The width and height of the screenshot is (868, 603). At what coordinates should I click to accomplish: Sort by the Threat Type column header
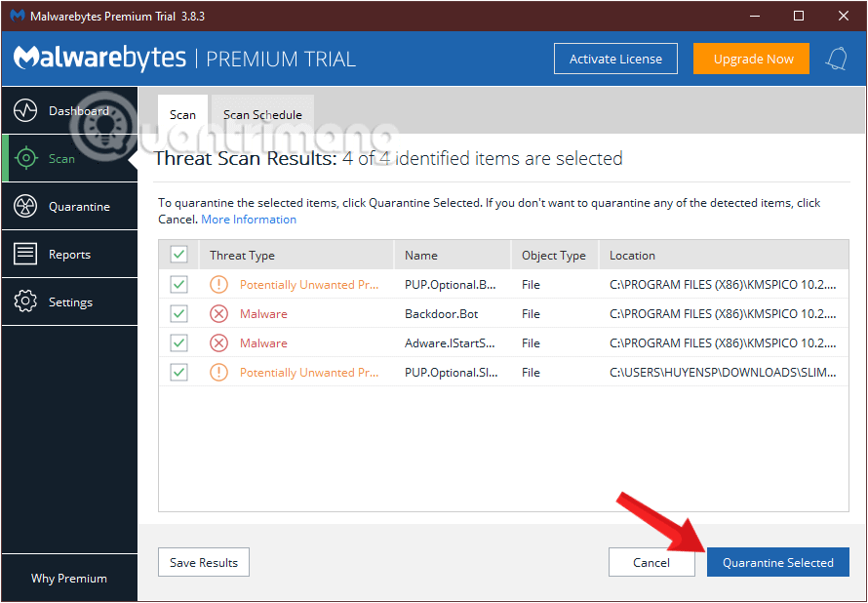click(296, 256)
